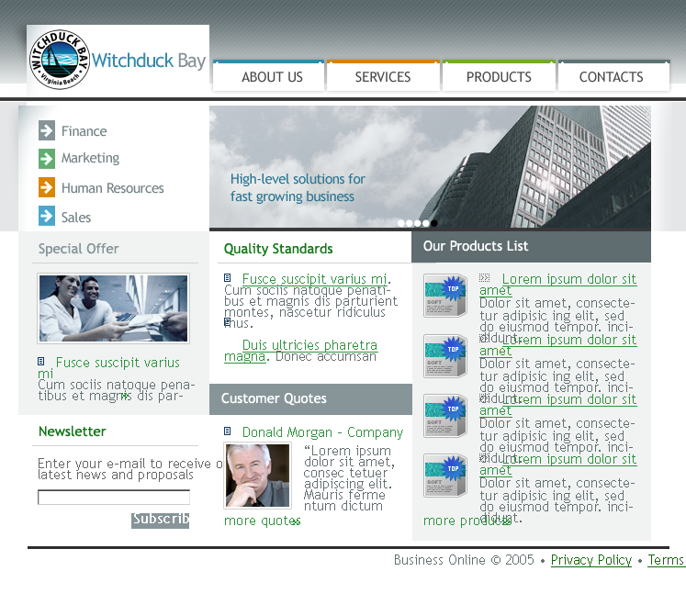This screenshot has width=686, height=616.
Task: Open the Privacy Policy link
Action: (x=590, y=560)
